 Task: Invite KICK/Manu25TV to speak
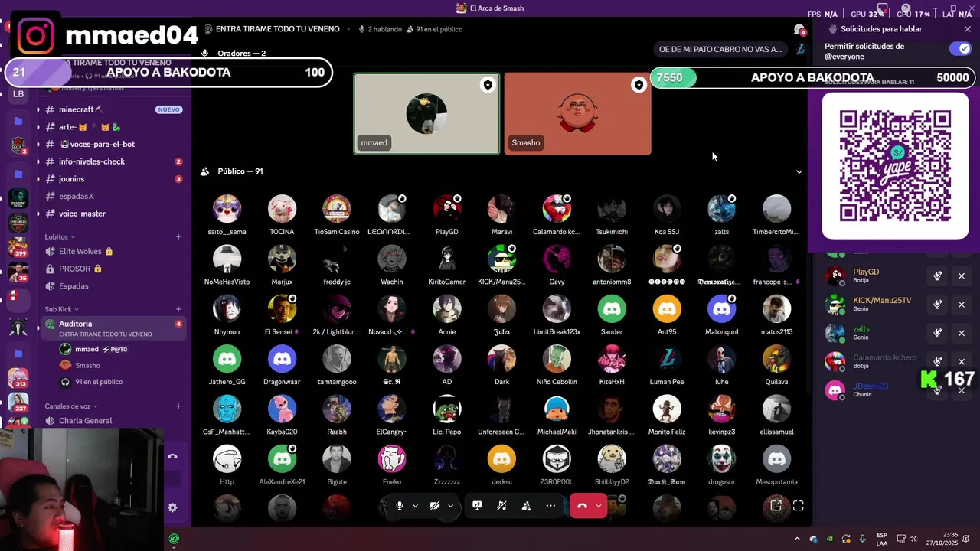click(x=937, y=305)
